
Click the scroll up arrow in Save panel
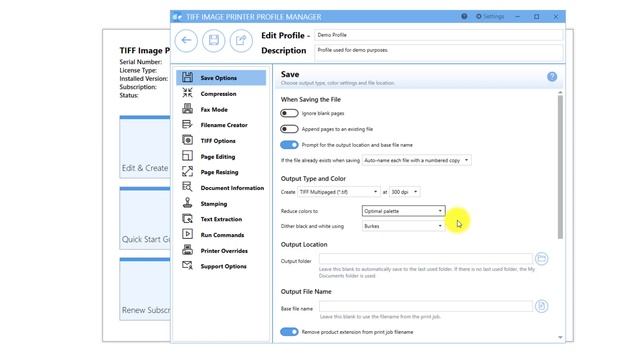tap(560, 93)
